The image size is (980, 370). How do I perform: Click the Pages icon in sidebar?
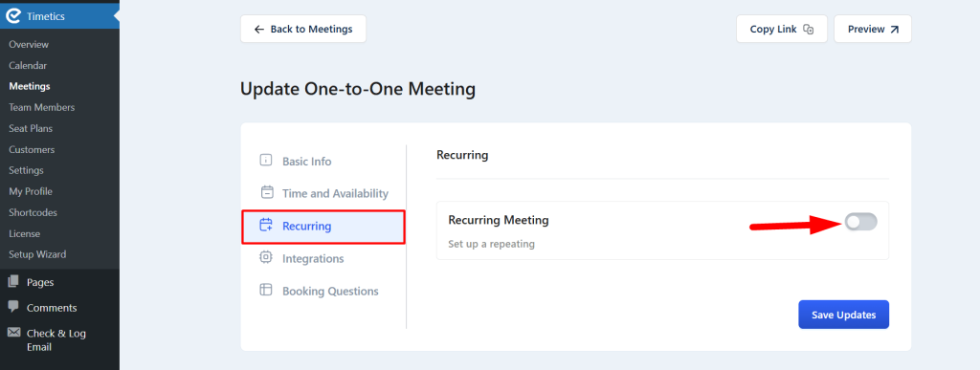[13, 282]
